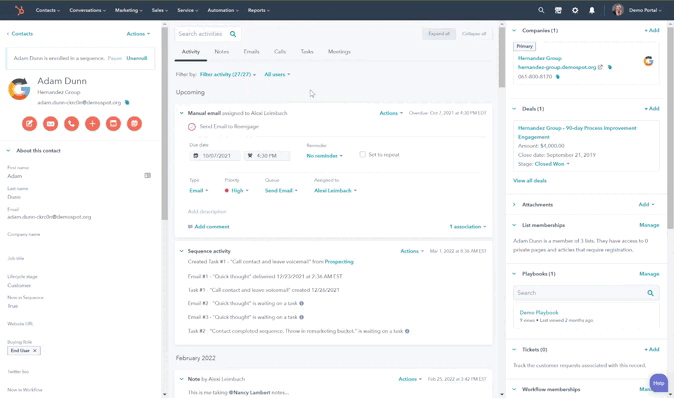Screen dimensions: 674x398
Task: Copy contact email address icon near name
Action: point(127,102)
